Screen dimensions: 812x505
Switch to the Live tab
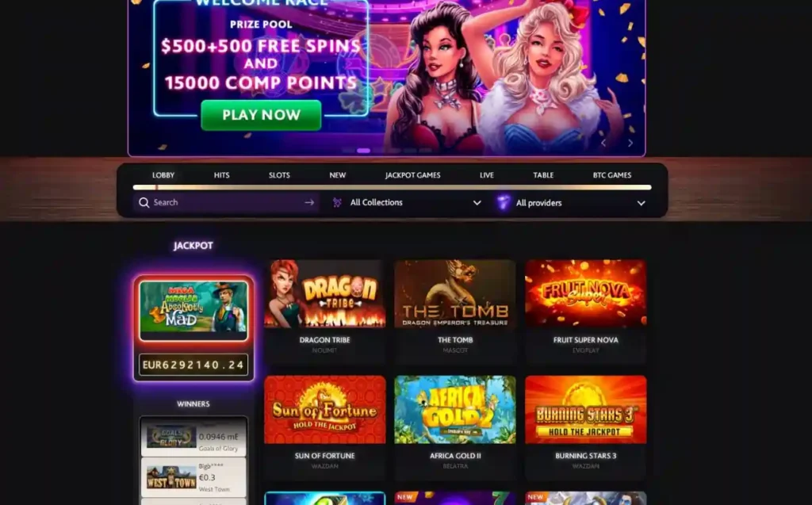pyautogui.click(x=486, y=175)
